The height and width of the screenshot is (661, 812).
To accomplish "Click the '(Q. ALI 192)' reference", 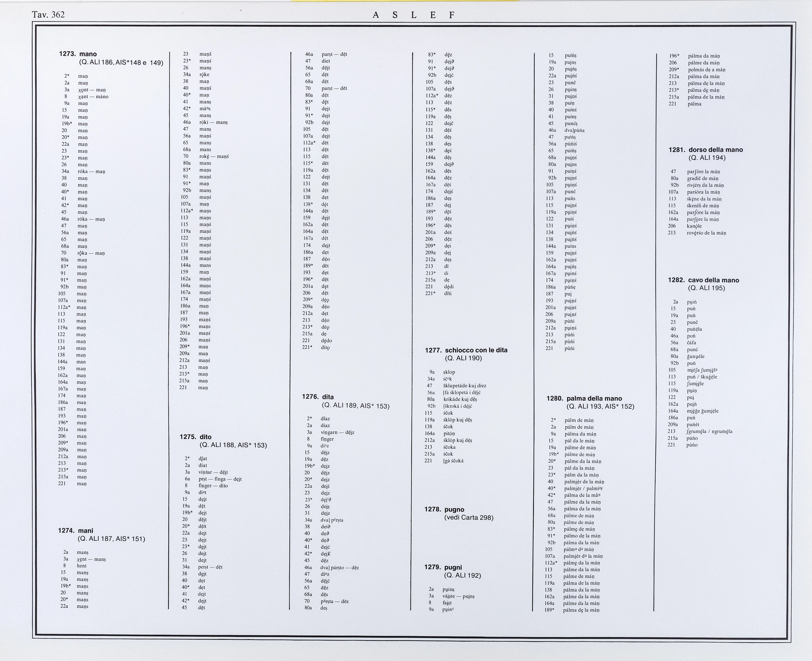I will (462, 575).
